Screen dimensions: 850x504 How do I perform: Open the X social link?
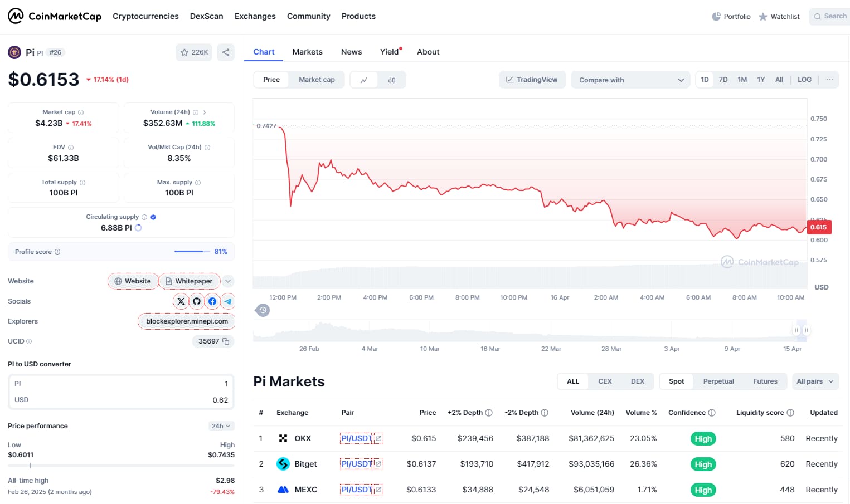coord(181,301)
